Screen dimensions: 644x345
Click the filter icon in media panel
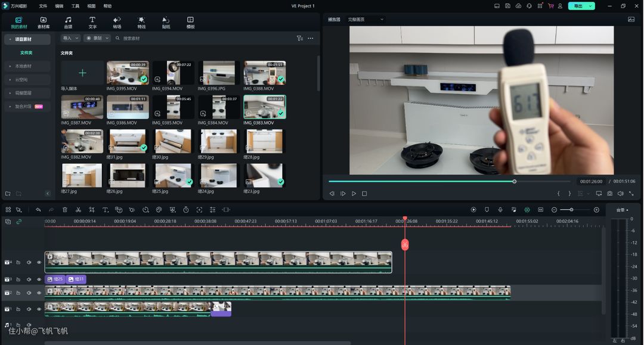click(x=300, y=38)
